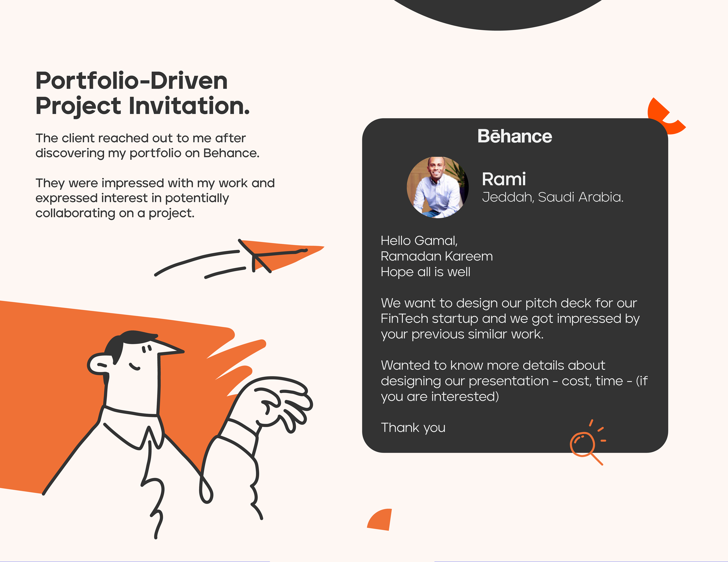
Task: Click the orange ring shape by the card's corner
Action: coord(666,116)
